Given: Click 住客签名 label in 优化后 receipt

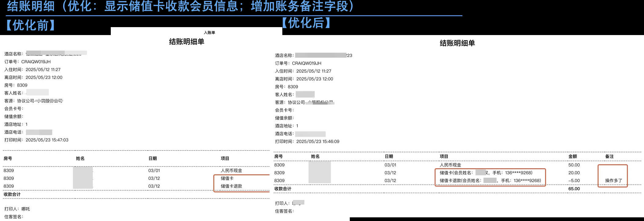Looking at the screenshot, I should point(284,211).
